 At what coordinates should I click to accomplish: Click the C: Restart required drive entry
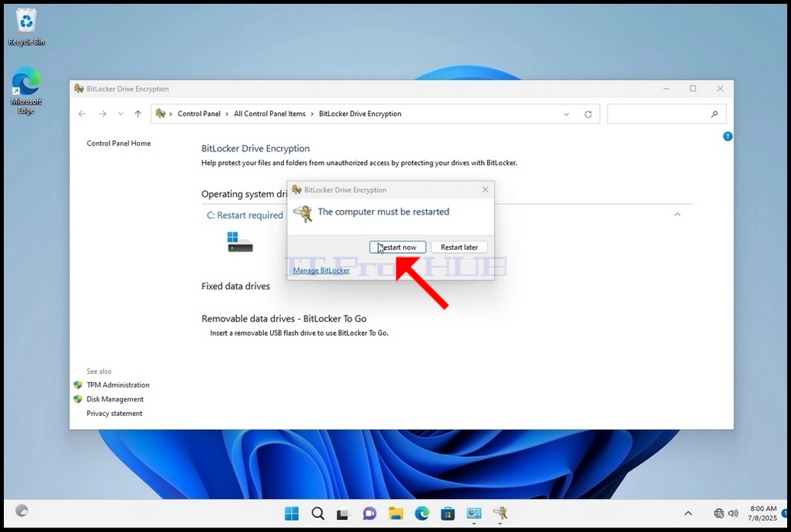245,215
